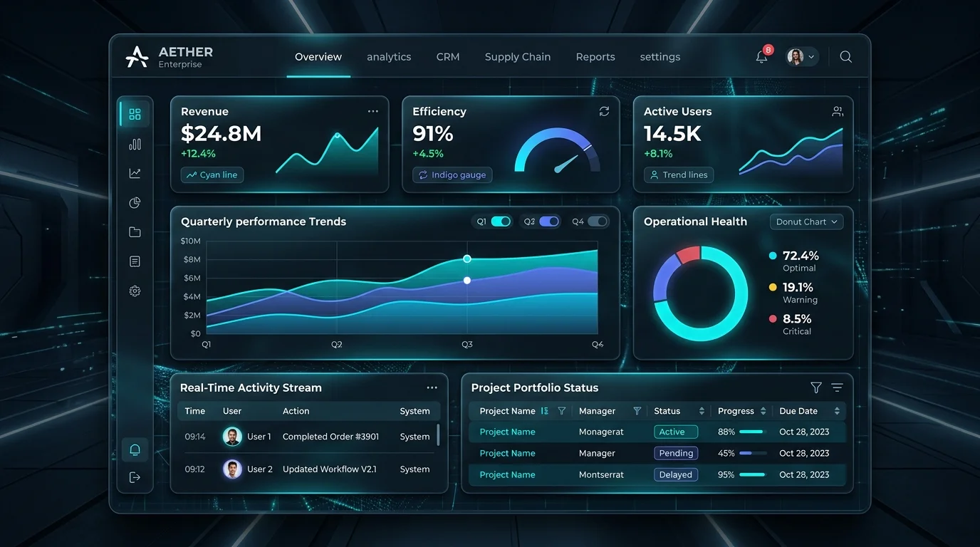The image size is (980, 547).
Task: Filter the Manager column
Action: 637,411
